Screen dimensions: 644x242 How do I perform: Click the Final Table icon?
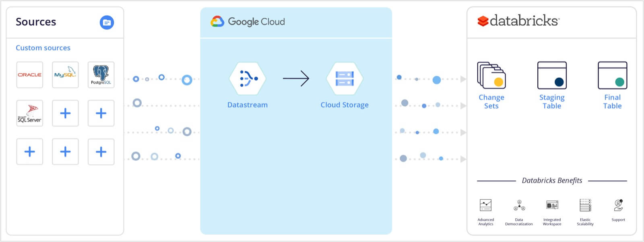click(612, 75)
